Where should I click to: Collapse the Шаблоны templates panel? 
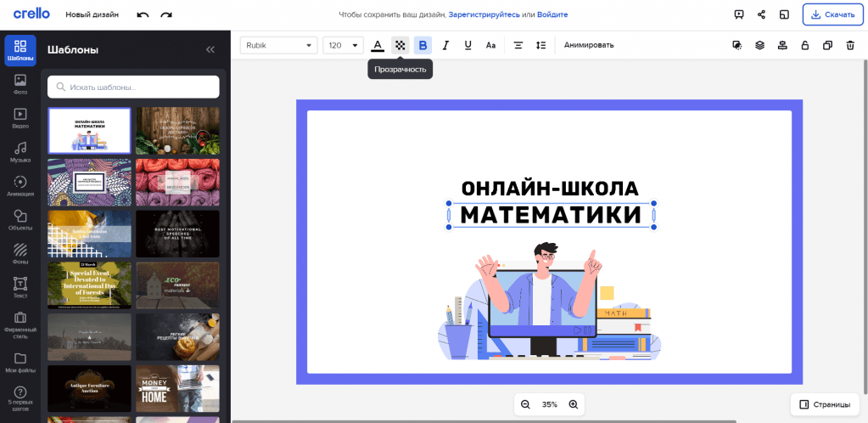click(210, 49)
